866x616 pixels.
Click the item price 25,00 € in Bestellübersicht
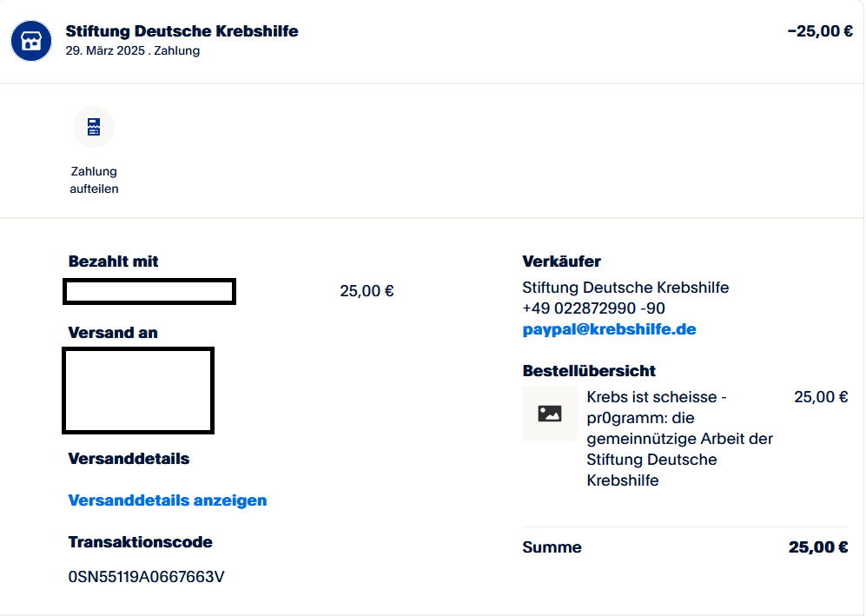click(x=821, y=397)
